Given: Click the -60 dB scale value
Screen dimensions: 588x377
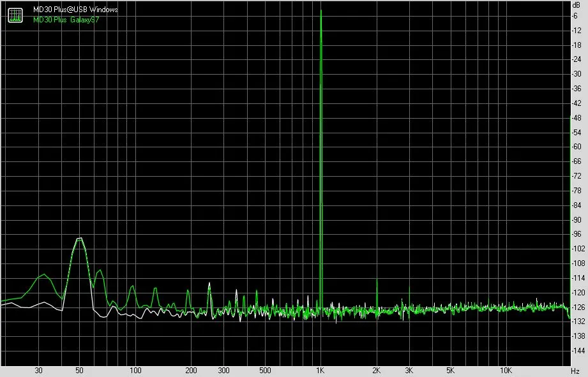Looking at the screenshot, I should (577, 147).
